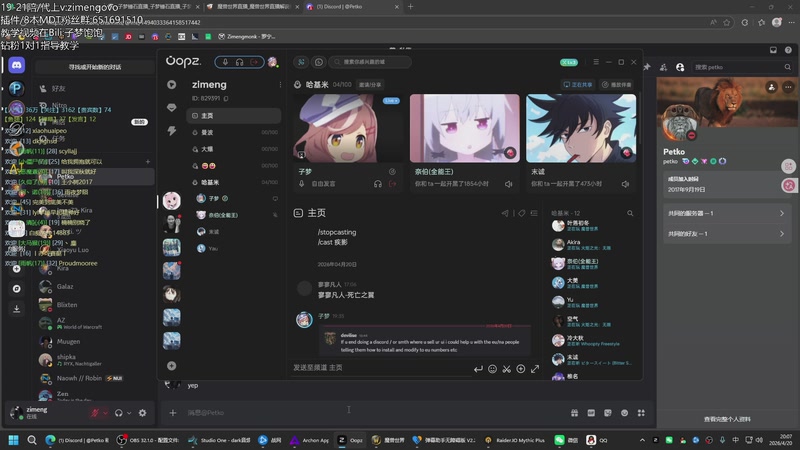800x450 pixels.
Task: Open your avatar menu beside Oopz header controls
Action: pos(272,62)
